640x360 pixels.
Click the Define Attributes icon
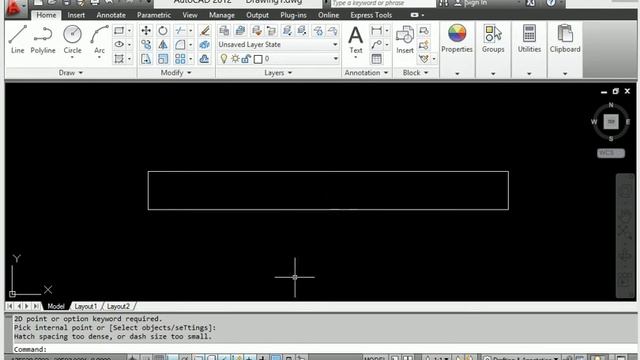[424, 59]
